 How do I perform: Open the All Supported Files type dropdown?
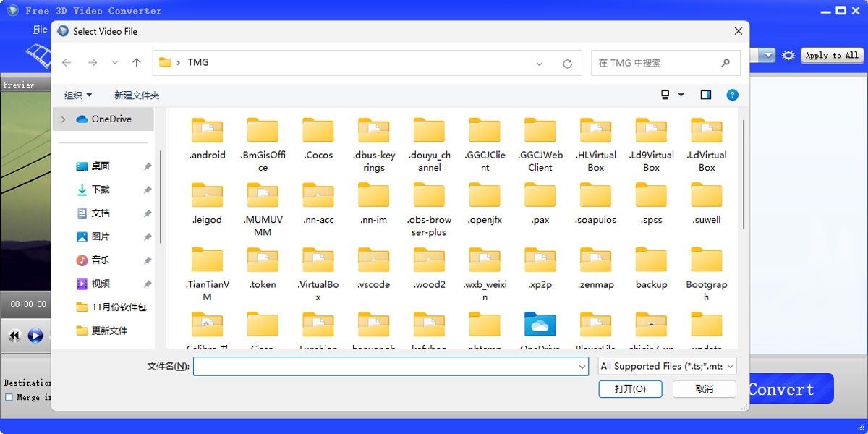(665, 366)
